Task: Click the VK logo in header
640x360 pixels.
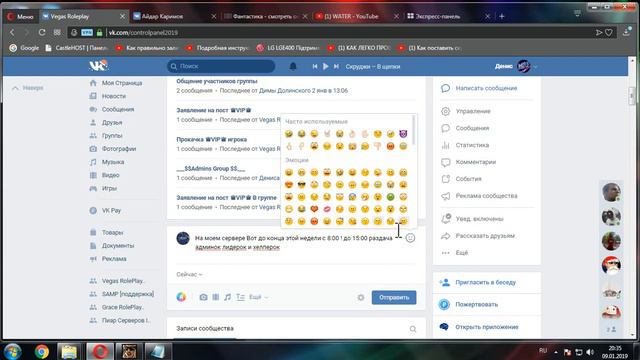Action: tap(98, 66)
